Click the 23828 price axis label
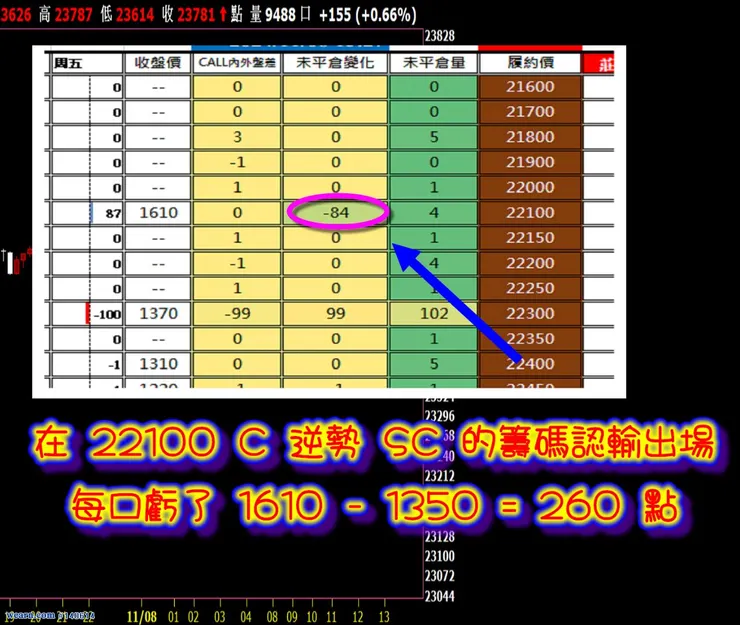 [x=440, y=36]
